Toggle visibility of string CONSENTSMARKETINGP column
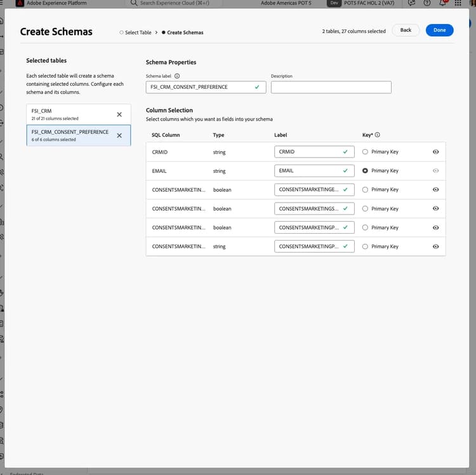This screenshot has height=475, width=476. click(x=435, y=246)
